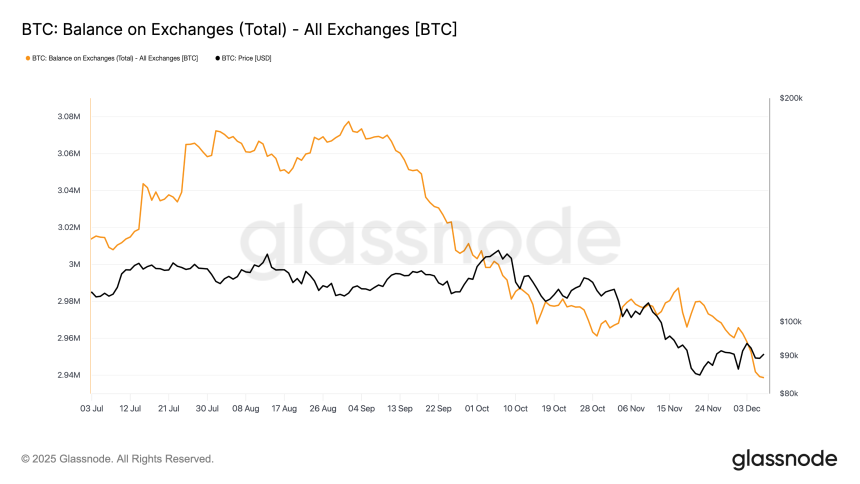Click the chart title heading text

[239, 29]
